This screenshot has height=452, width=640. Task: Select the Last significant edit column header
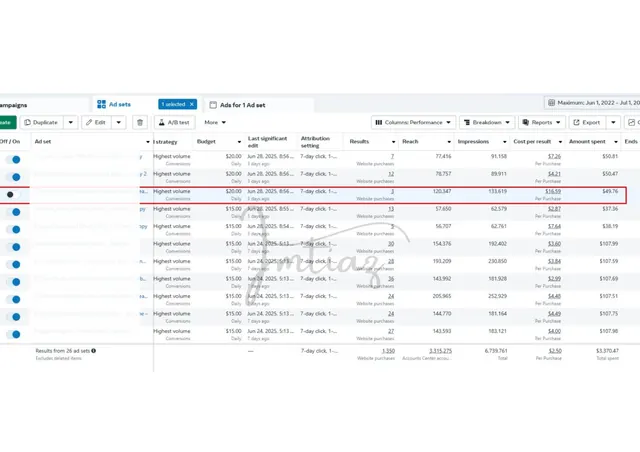(267, 142)
